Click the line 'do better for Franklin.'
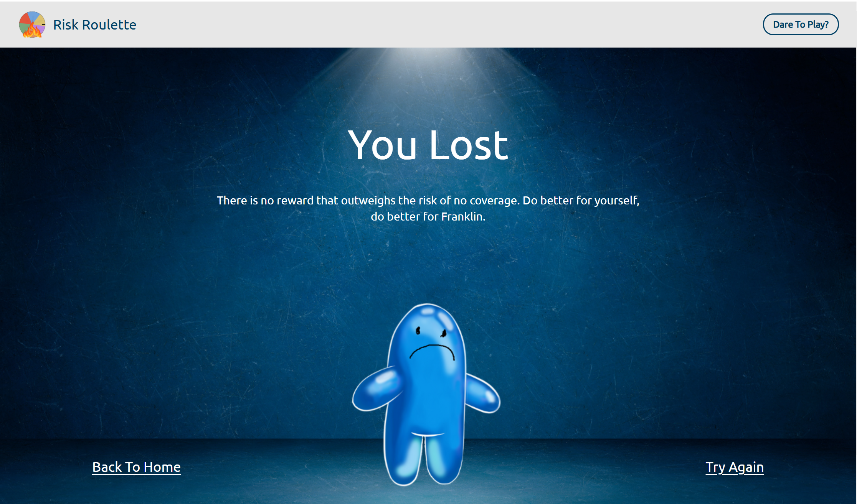Screen dimensions: 857x504 pyautogui.click(x=428, y=216)
